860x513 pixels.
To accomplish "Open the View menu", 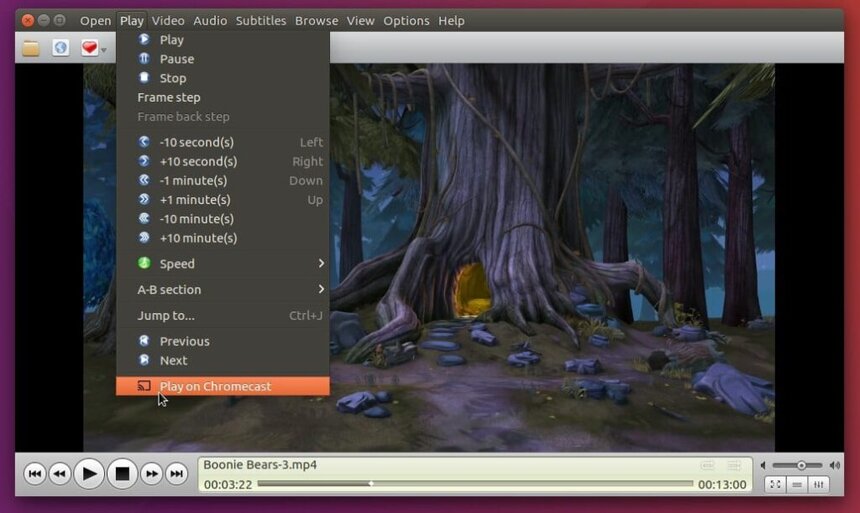I will (x=360, y=21).
